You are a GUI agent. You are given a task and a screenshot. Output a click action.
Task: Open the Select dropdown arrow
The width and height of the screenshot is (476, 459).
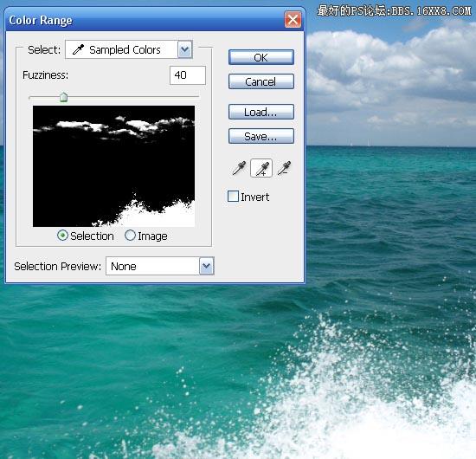(185, 49)
